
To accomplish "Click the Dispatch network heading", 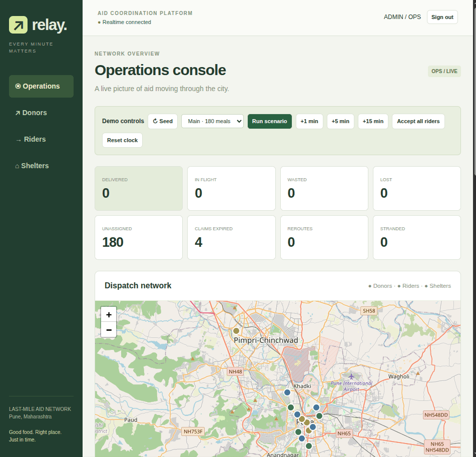I will [138, 286].
